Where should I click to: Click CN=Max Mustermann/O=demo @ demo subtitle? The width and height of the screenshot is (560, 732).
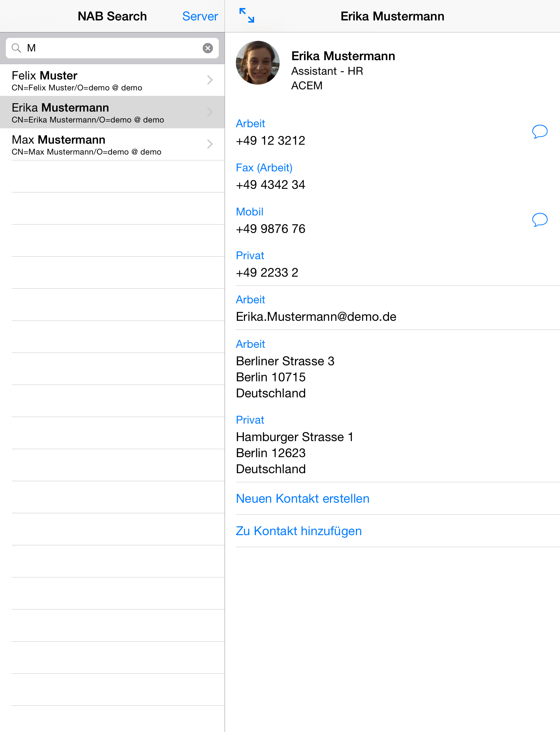[86, 152]
